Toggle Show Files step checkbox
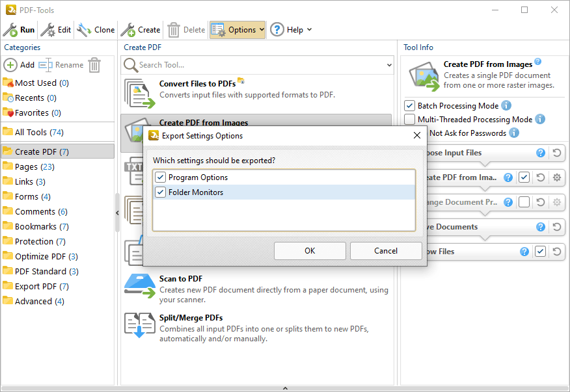570x392 pixels. point(540,252)
